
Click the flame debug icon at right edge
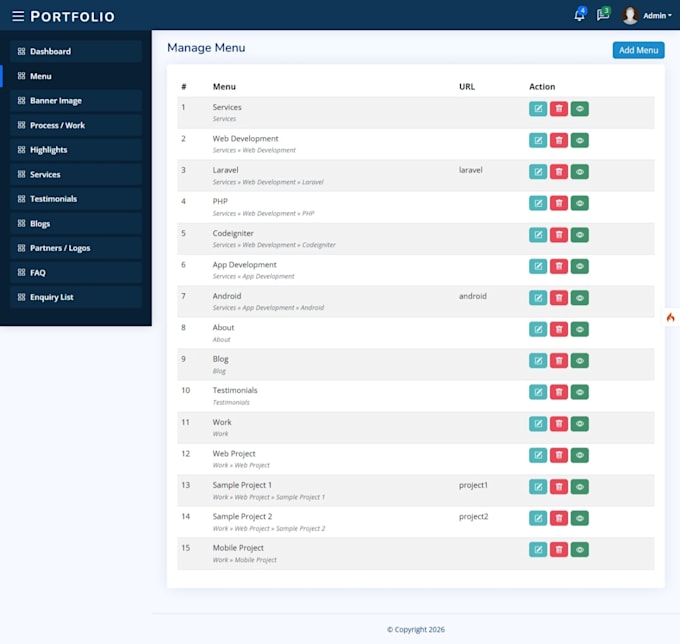pos(670,317)
